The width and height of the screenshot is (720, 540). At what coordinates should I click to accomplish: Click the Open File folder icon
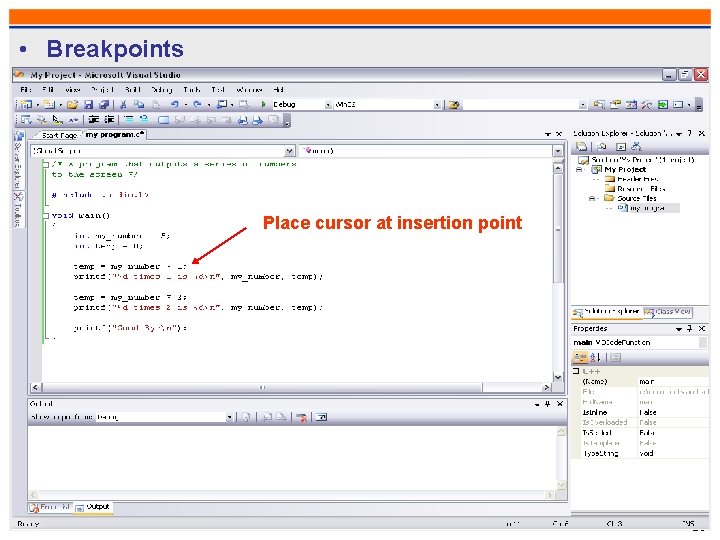pos(72,105)
